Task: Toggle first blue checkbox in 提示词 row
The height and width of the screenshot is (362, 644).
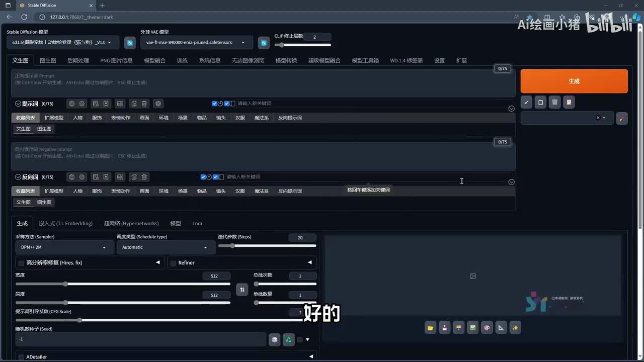Action: click(x=214, y=104)
